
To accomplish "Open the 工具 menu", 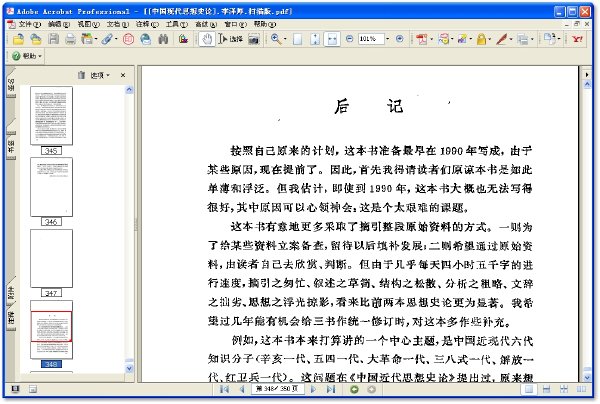I will (x=176, y=24).
